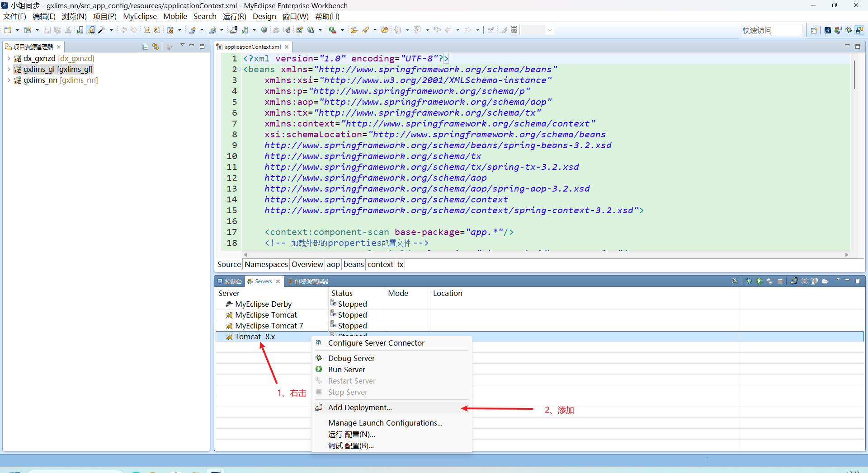Expand the gxlims_nn project node

tap(9, 80)
